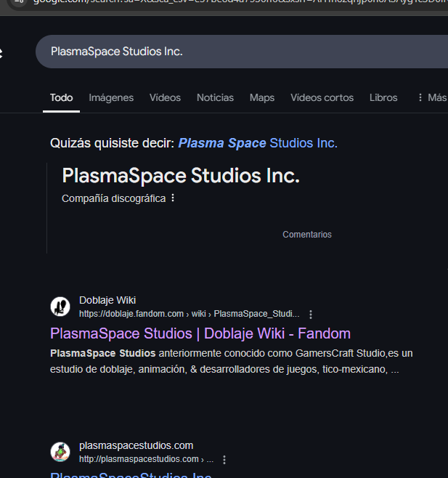Image resolution: width=448 pixels, height=478 pixels.
Task: Click the Doblaje Wiki site name
Action: [x=107, y=300]
